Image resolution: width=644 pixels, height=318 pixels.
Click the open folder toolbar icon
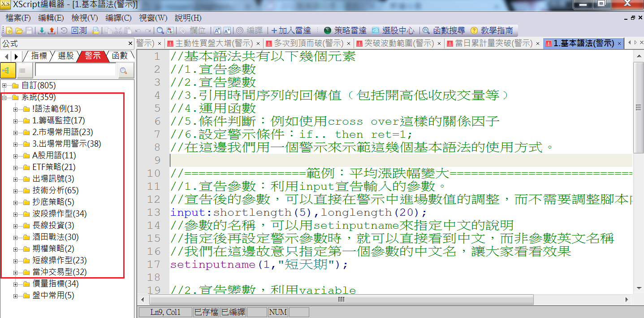pyautogui.click(x=19, y=30)
